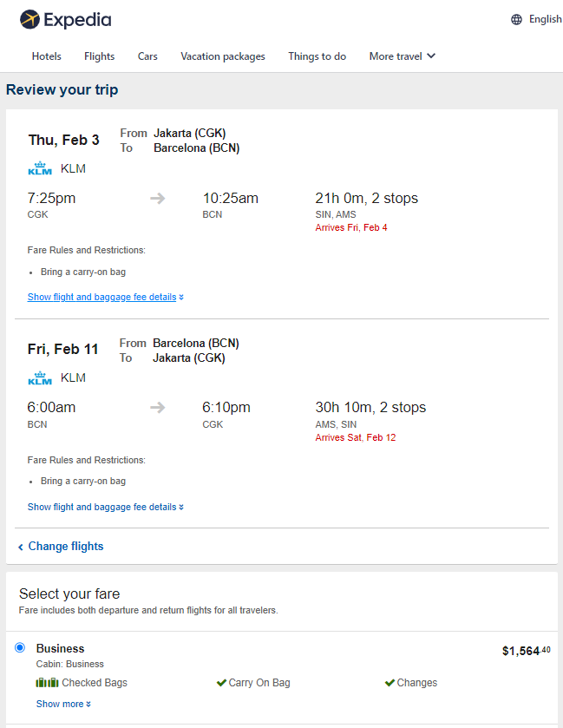Open Things to do
Viewport: 563px width, 728px height.
[317, 56]
